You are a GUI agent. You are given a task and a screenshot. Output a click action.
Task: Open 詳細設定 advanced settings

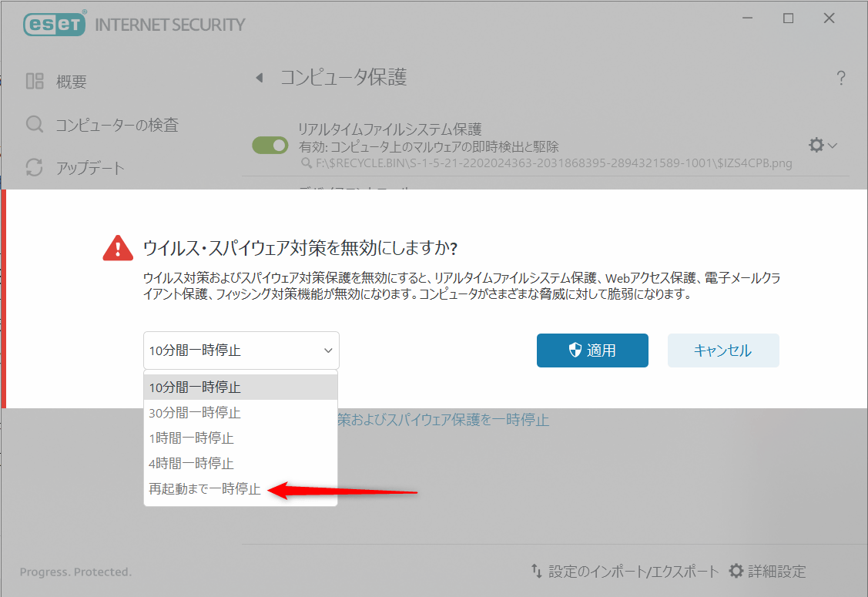coord(767,572)
